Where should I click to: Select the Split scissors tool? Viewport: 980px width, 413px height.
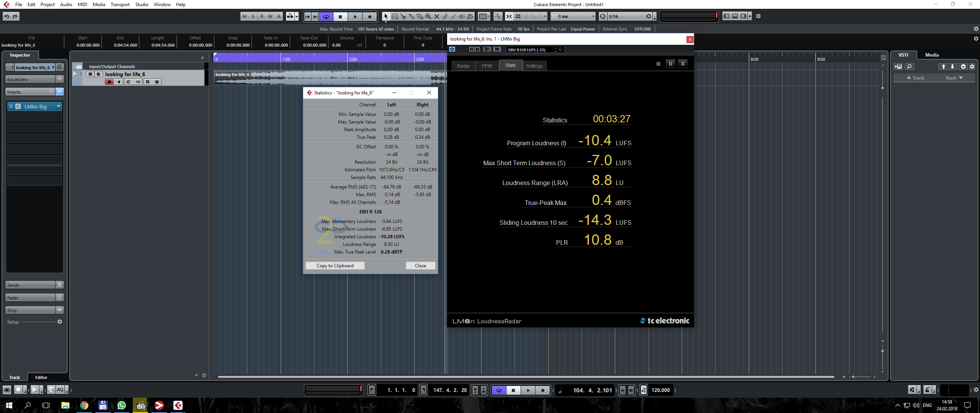[403, 16]
